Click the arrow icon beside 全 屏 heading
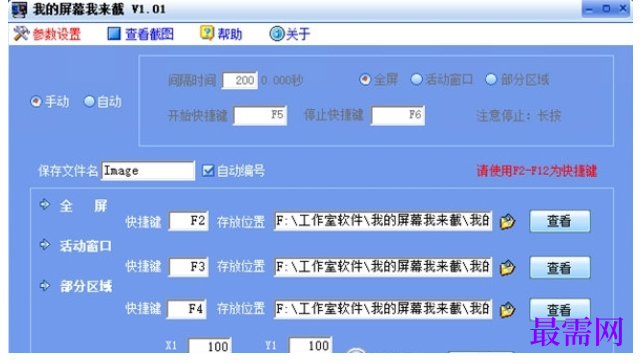This screenshot has width=642, height=363. (x=45, y=204)
